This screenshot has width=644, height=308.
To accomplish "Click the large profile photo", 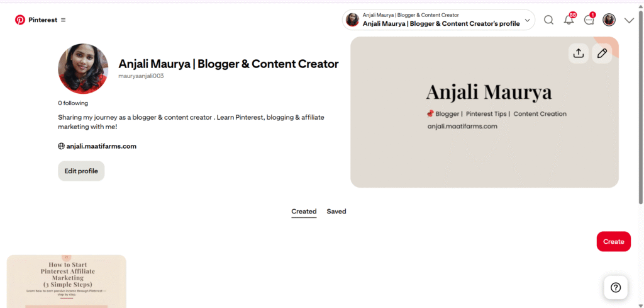I will (x=84, y=69).
